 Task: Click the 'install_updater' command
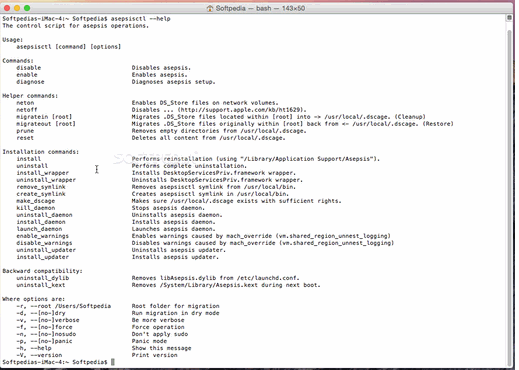(43, 257)
